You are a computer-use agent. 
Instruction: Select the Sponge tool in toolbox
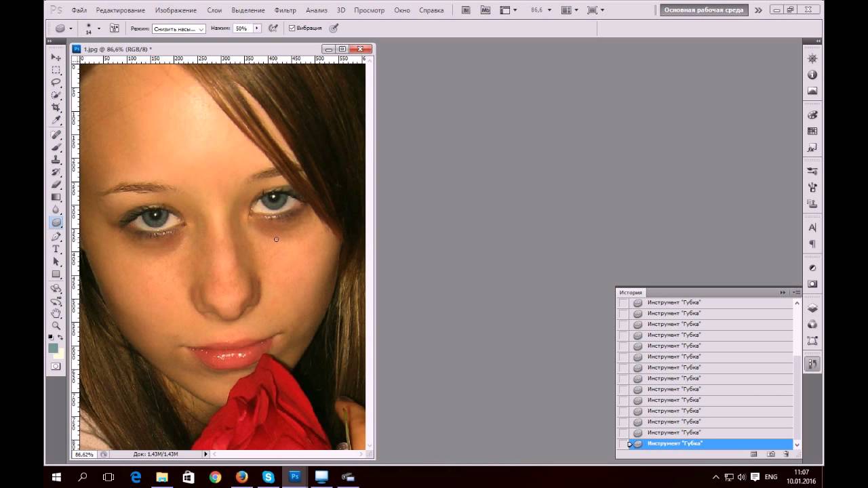coord(56,222)
